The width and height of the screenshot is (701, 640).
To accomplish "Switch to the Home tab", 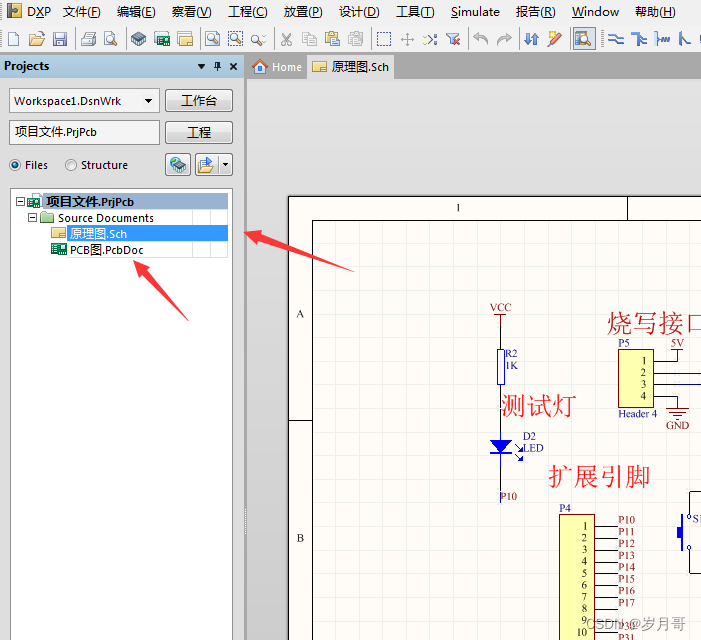I will [277, 67].
